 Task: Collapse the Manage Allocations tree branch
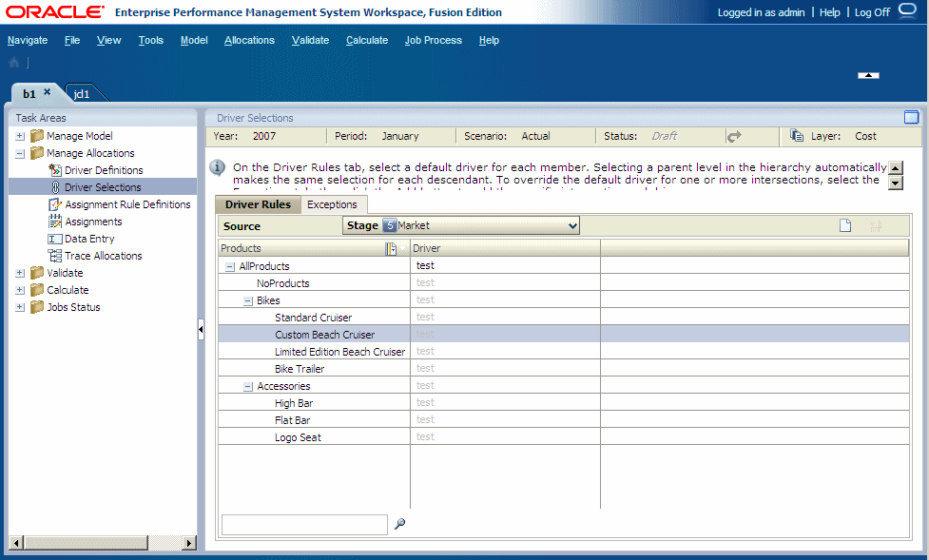(x=20, y=153)
